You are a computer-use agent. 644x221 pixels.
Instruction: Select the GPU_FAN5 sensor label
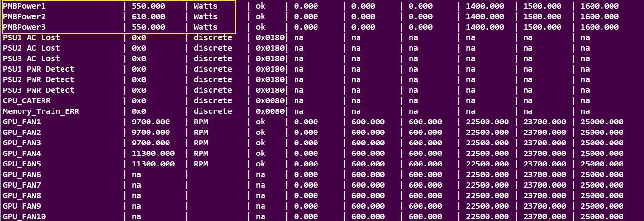(22, 164)
